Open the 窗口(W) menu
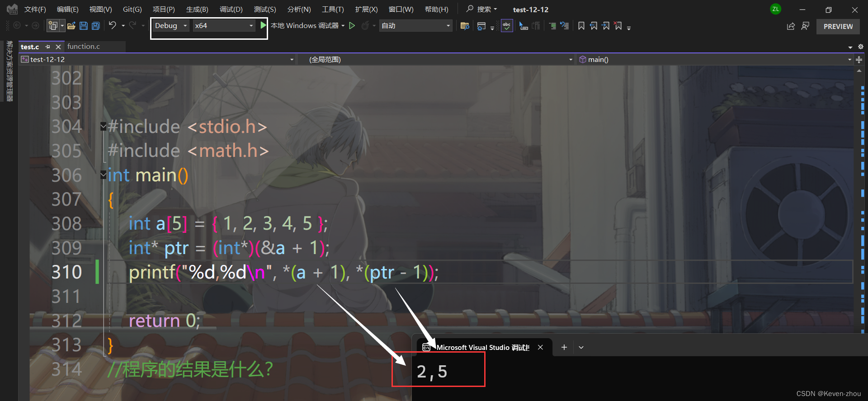The height and width of the screenshot is (401, 868). pyautogui.click(x=401, y=9)
